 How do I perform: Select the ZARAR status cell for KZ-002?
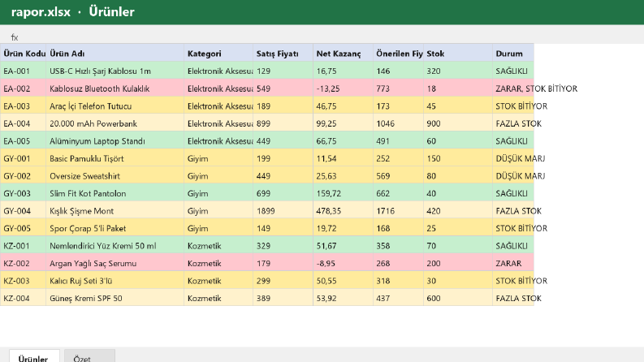point(513,263)
